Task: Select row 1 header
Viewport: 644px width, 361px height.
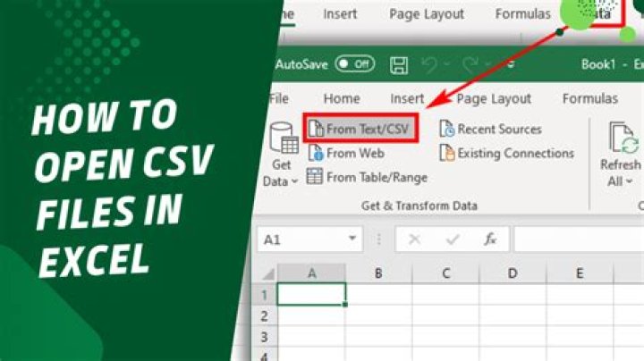Action: pyautogui.click(x=264, y=295)
